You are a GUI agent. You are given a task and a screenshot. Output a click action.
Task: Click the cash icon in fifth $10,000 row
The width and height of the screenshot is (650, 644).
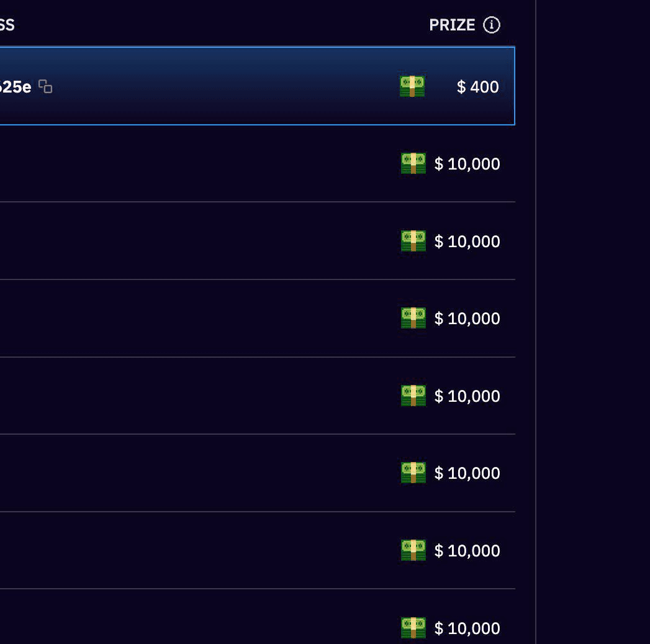[x=413, y=473]
